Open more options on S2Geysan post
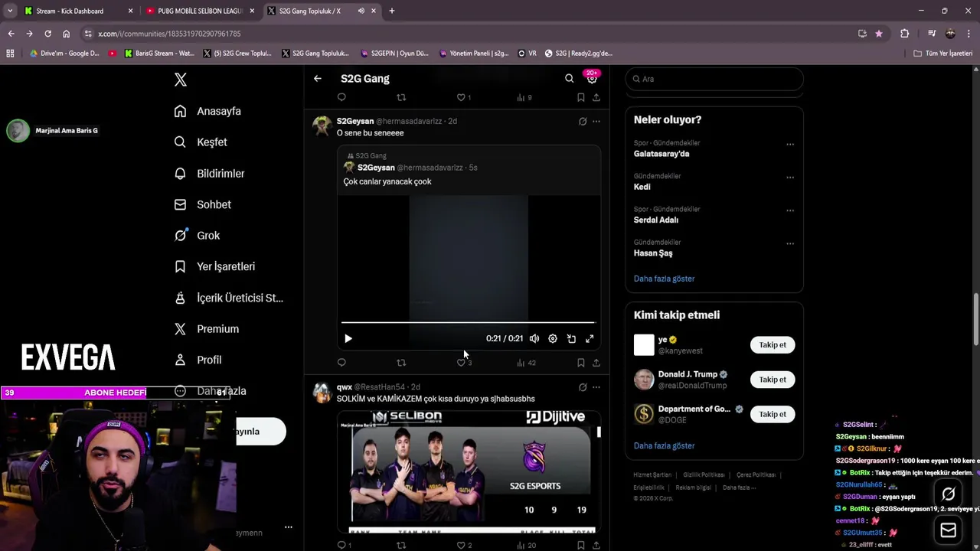 tap(596, 121)
